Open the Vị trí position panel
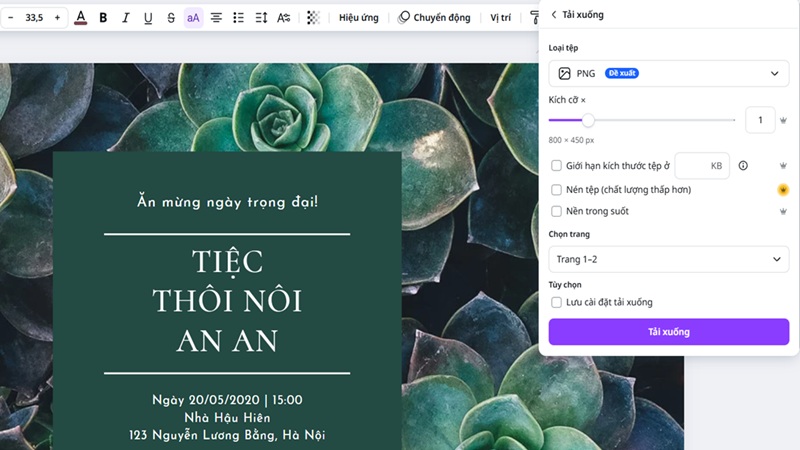This screenshot has height=450, width=800. 501,18
